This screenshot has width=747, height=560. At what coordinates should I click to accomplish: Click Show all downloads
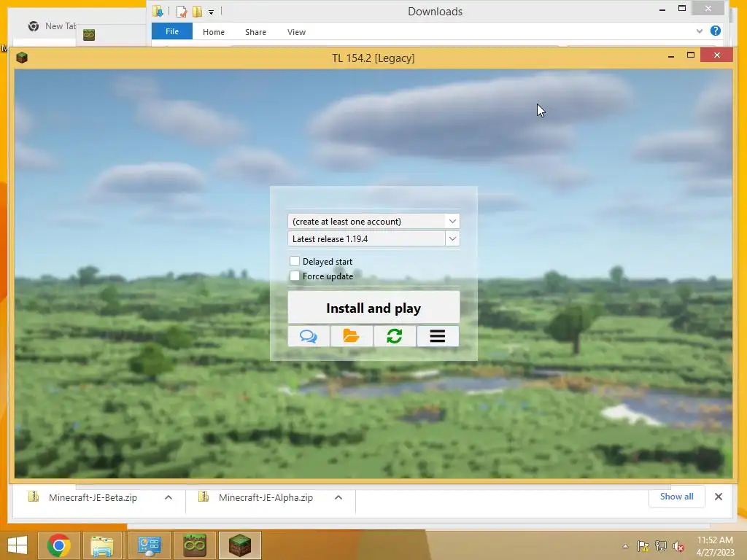point(676,497)
